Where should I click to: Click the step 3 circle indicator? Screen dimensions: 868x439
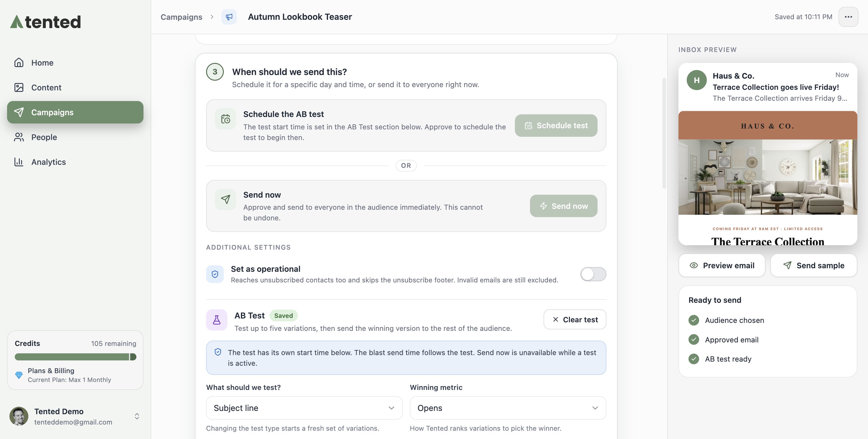215,72
